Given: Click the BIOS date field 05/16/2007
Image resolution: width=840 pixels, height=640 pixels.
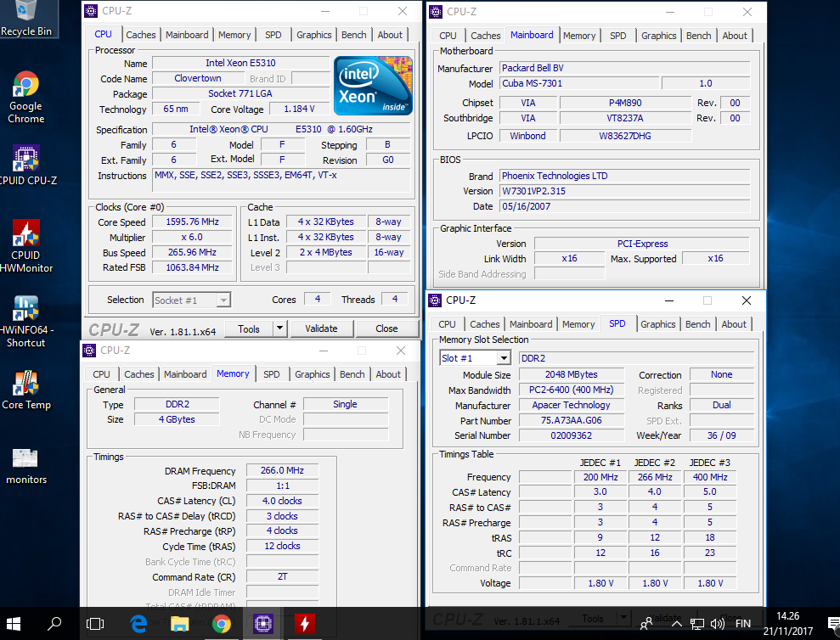Looking at the screenshot, I should [x=624, y=206].
